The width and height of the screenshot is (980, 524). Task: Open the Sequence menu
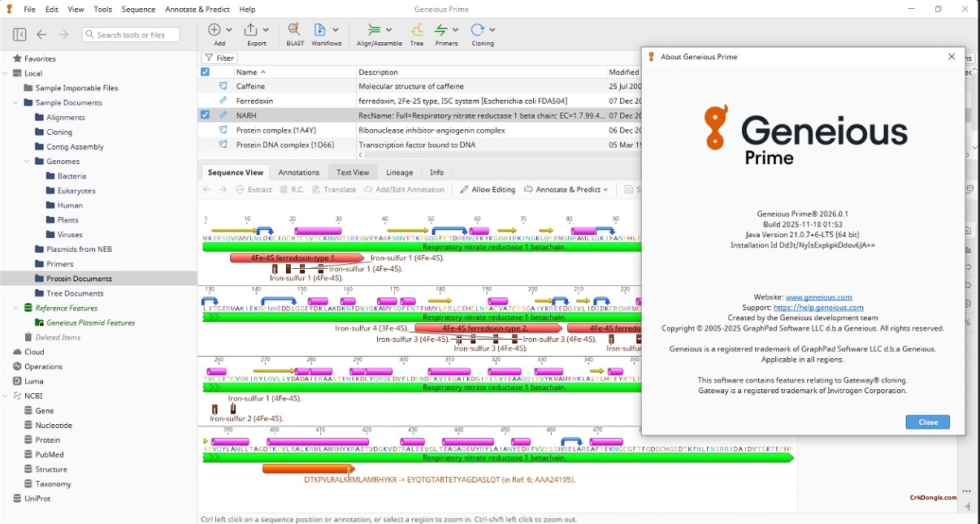tap(138, 10)
